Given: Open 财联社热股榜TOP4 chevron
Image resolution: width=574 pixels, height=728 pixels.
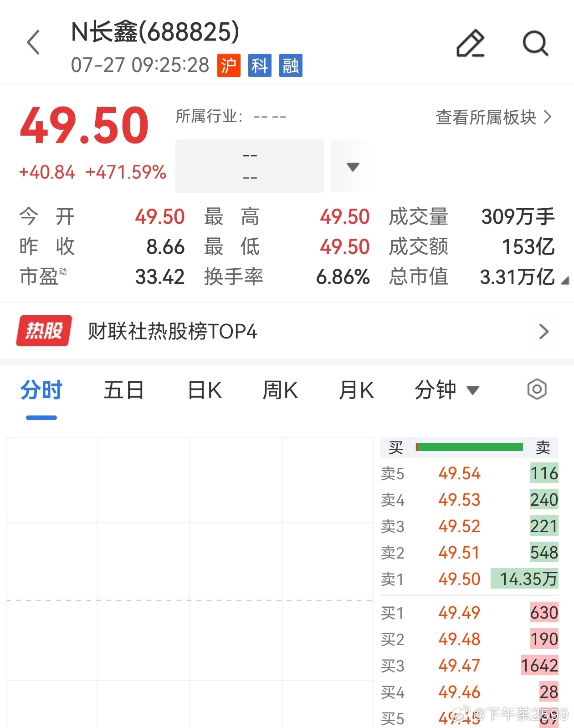Looking at the screenshot, I should point(543,331).
